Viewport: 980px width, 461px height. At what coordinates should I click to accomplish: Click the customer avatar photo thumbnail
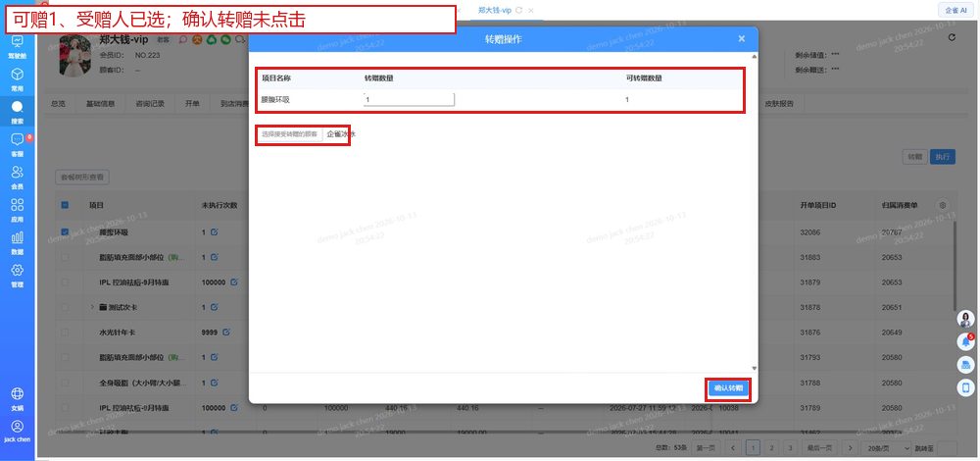point(75,55)
